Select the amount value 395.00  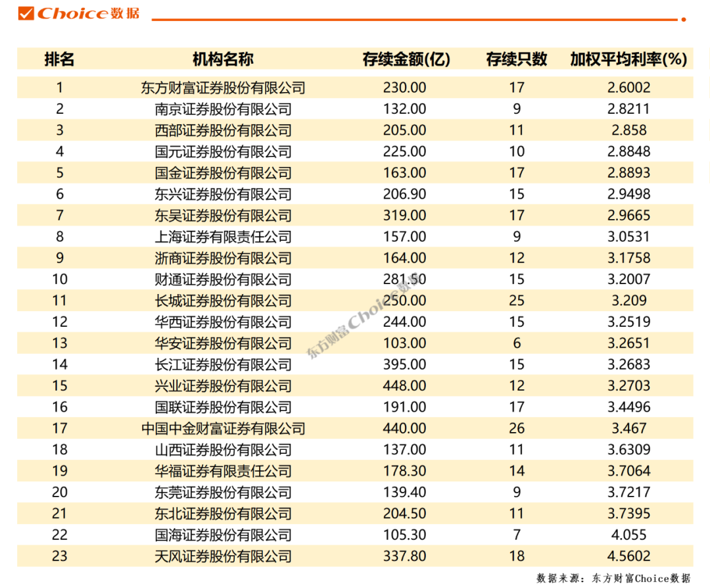(404, 364)
